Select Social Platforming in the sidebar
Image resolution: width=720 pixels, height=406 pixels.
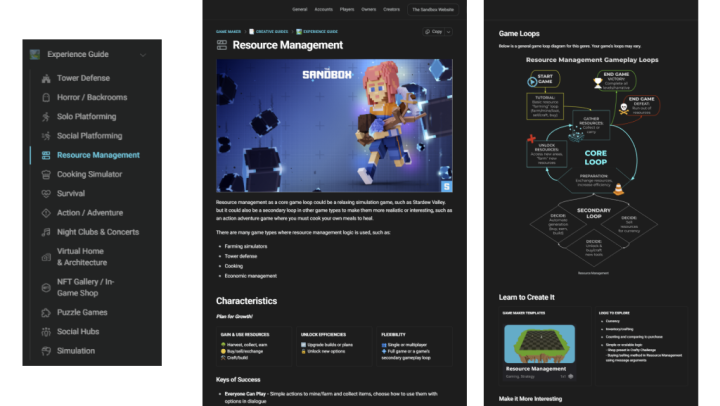(x=90, y=136)
